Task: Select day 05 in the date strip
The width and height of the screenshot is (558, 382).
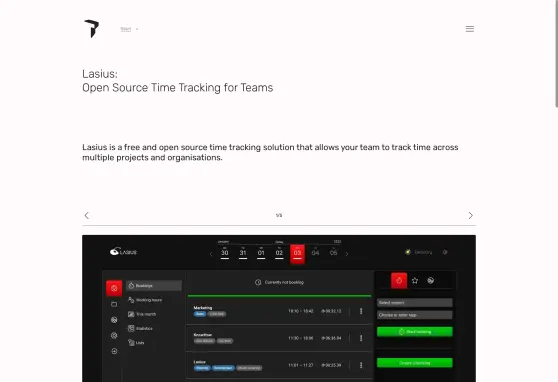Action: [x=333, y=253]
